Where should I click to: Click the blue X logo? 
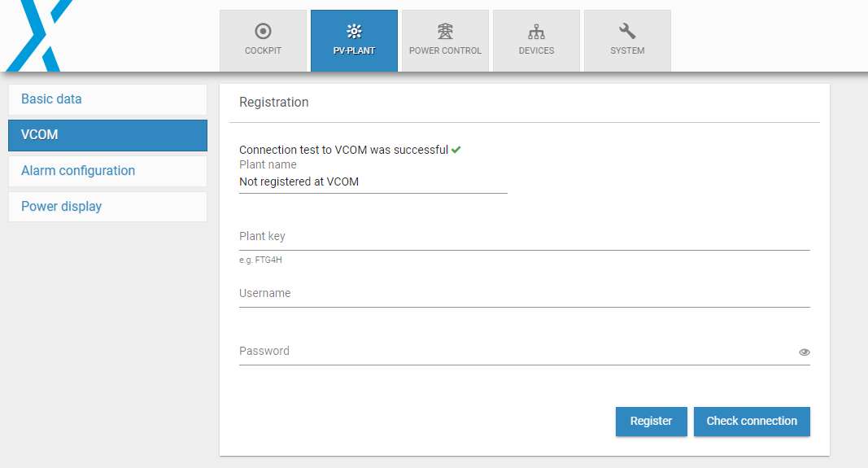[x=39, y=36]
